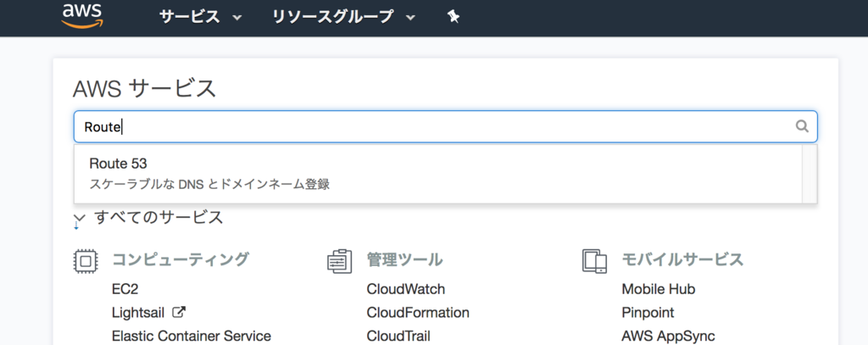Viewport: 868px width, 345px height.
Task: Open the Mobile Hub service link
Action: tap(658, 289)
